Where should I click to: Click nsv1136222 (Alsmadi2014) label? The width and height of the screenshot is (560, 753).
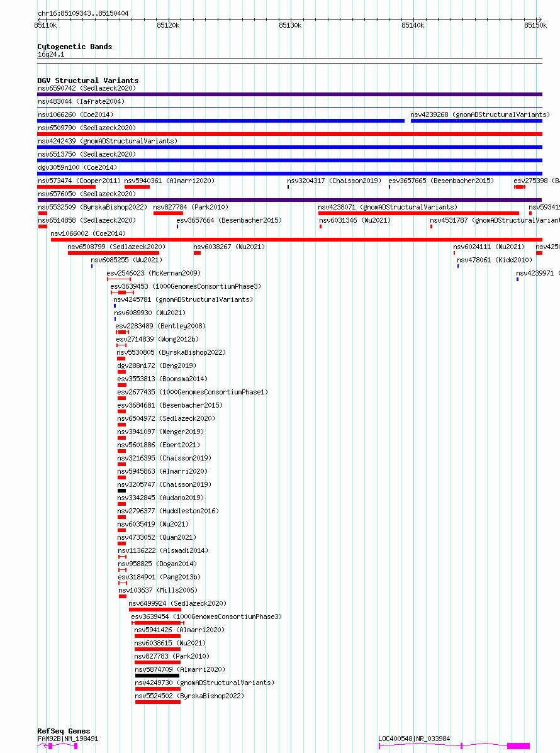point(163,550)
